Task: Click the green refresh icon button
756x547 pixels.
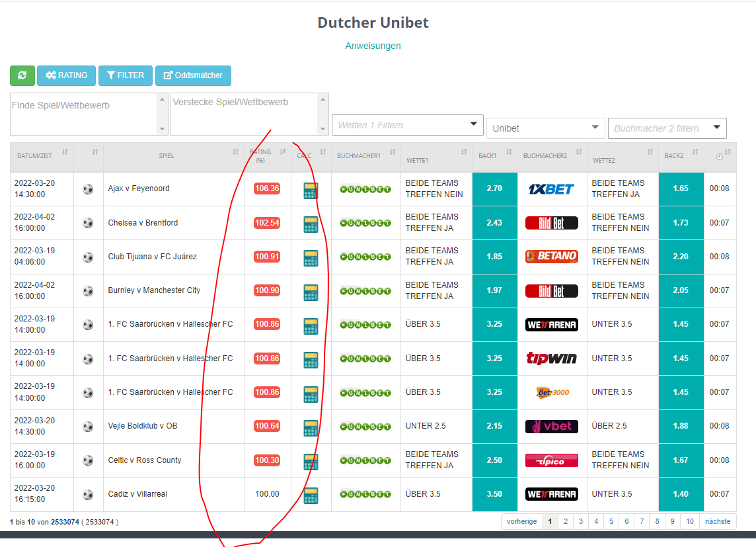Action: [22, 75]
